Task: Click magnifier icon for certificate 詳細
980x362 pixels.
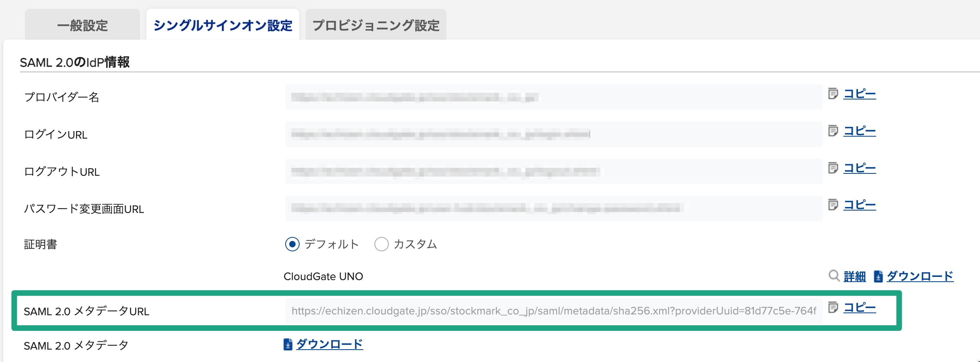Action: (x=834, y=276)
